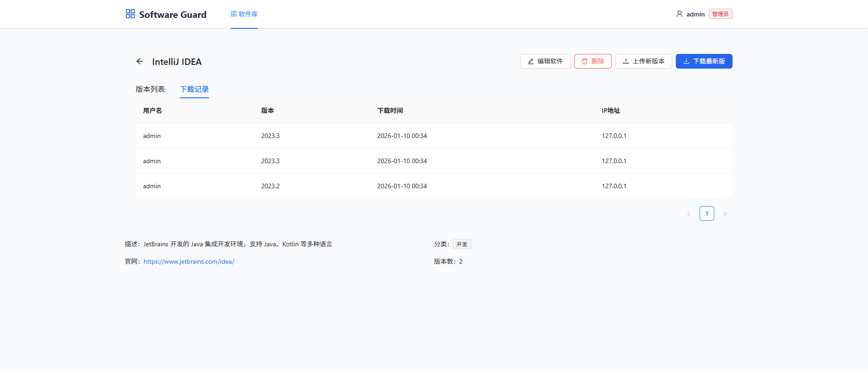Click the IP 127.0.0.1 in the 2023.2 row
Viewport: 868px width, 372px height.
point(614,186)
